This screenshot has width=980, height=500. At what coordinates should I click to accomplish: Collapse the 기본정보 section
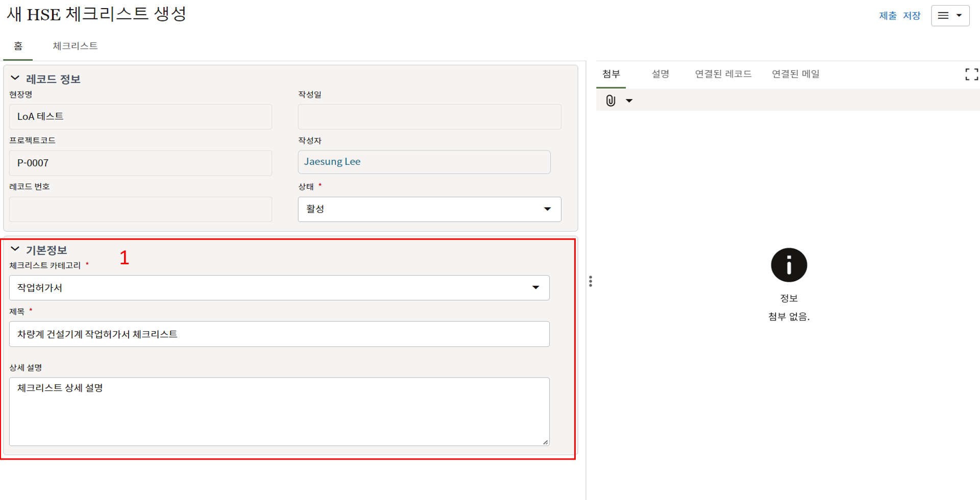pyautogui.click(x=15, y=249)
